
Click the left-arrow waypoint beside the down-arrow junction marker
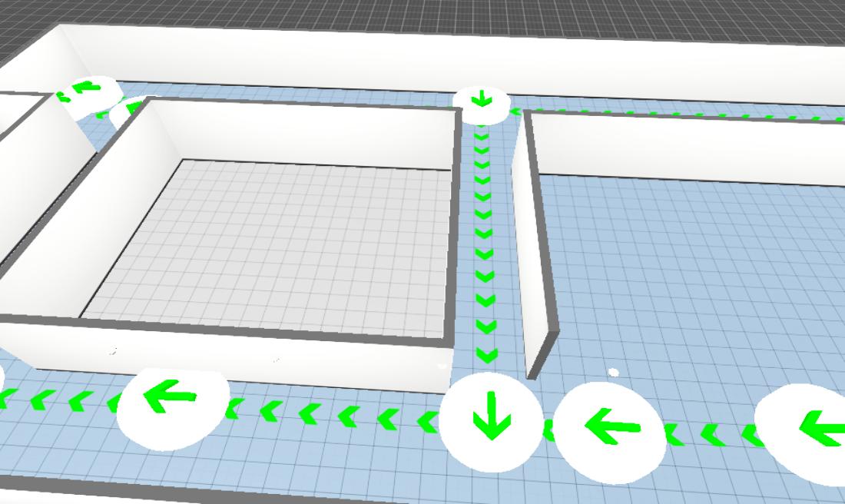tap(610, 427)
